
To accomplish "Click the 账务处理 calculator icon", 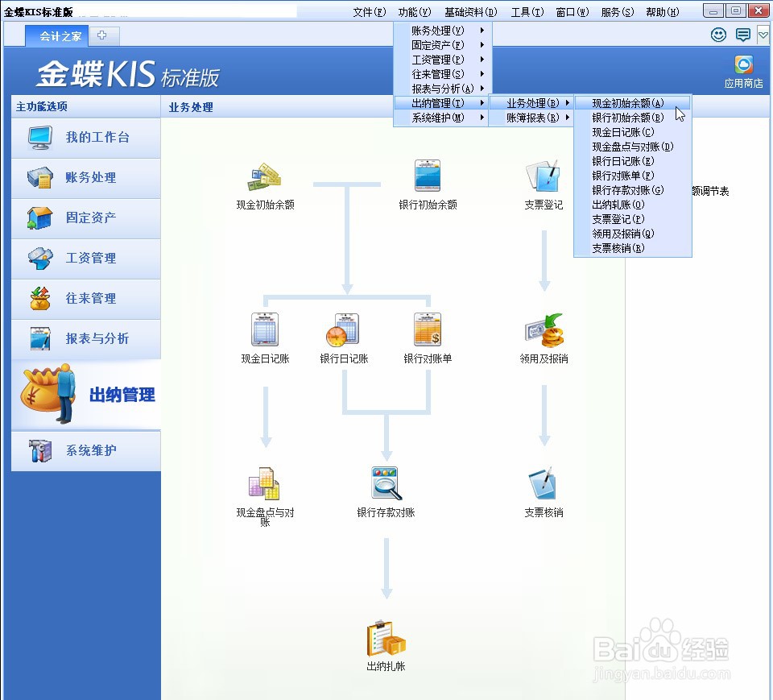I will pos(40,177).
